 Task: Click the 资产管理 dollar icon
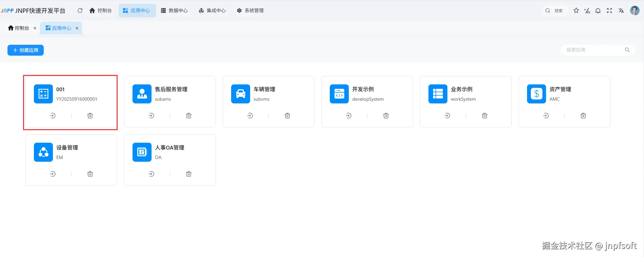537,94
